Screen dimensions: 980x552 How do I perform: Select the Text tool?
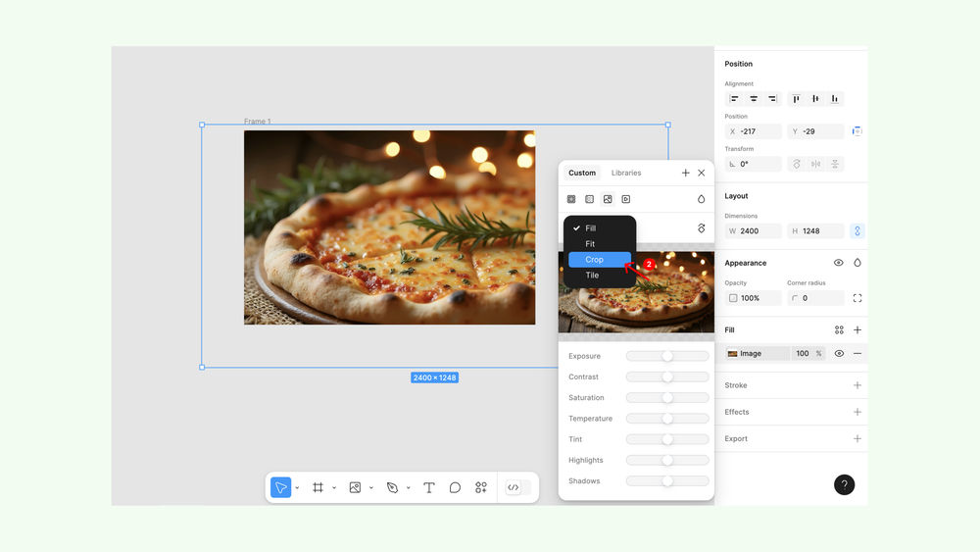point(429,487)
